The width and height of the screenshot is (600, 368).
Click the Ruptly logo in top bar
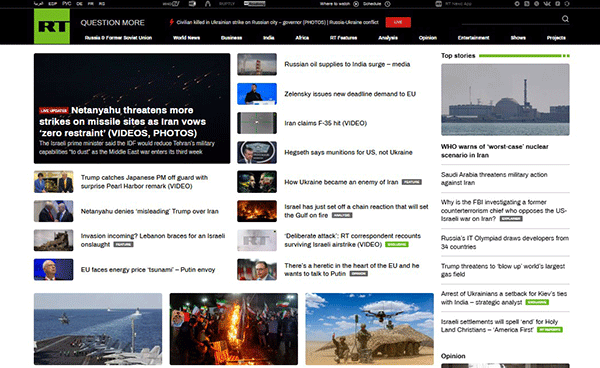coord(227,4)
